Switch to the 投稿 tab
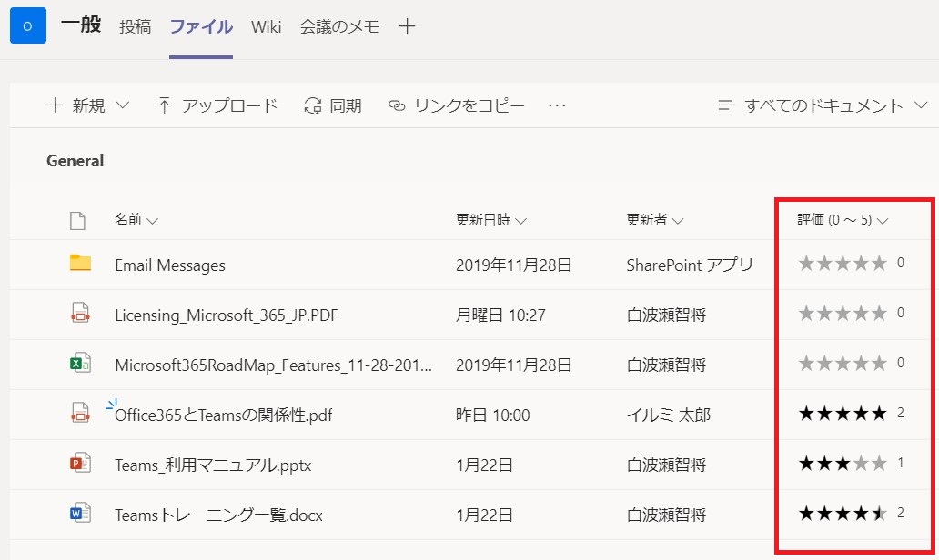The image size is (939, 560). pos(135,26)
